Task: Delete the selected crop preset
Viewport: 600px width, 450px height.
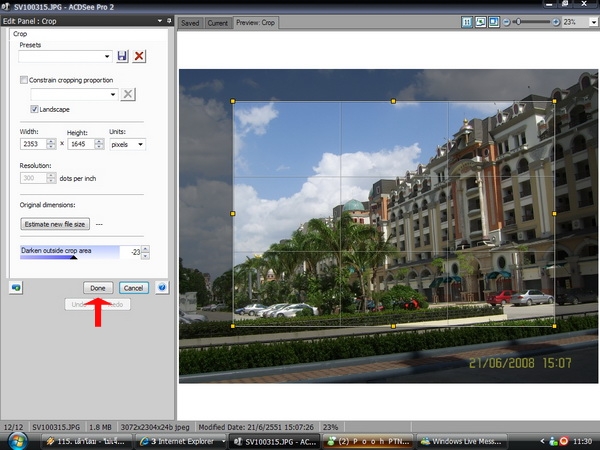Action: pyautogui.click(x=139, y=56)
